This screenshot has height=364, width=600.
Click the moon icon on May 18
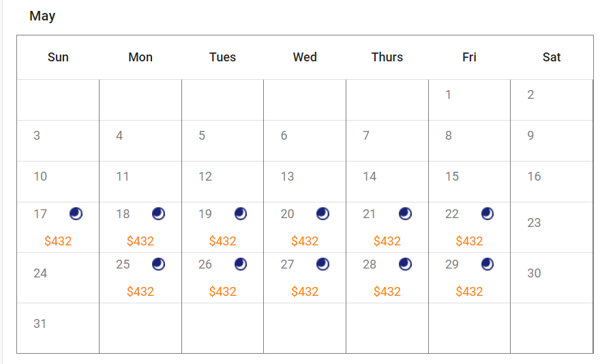click(158, 214)
